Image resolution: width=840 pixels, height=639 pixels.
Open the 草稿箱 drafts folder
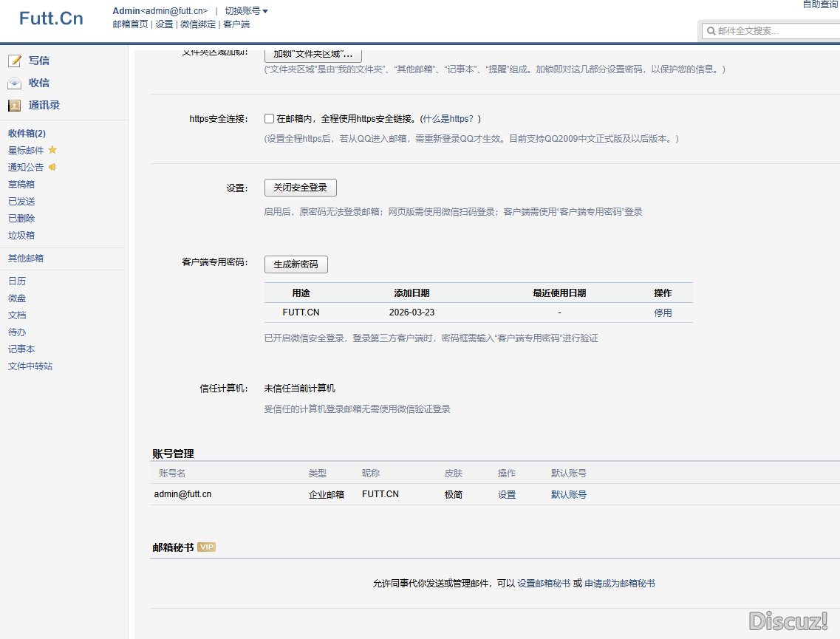point(21,184)
